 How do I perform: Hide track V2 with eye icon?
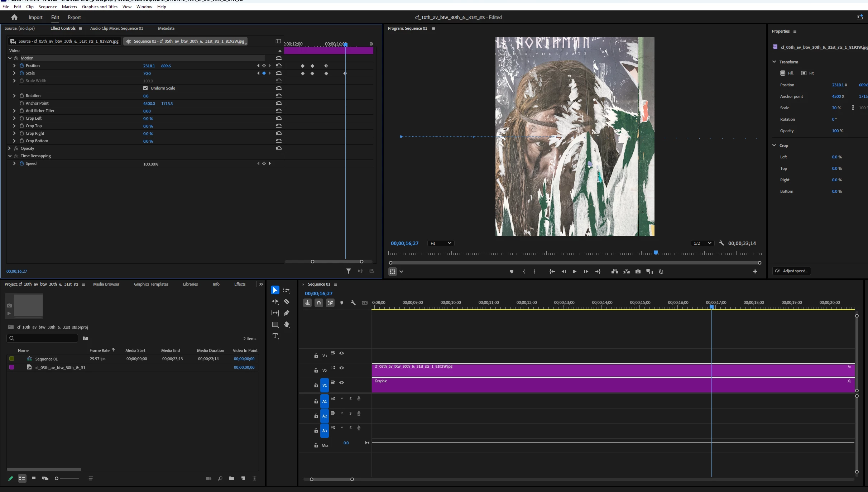pos(342,368)
